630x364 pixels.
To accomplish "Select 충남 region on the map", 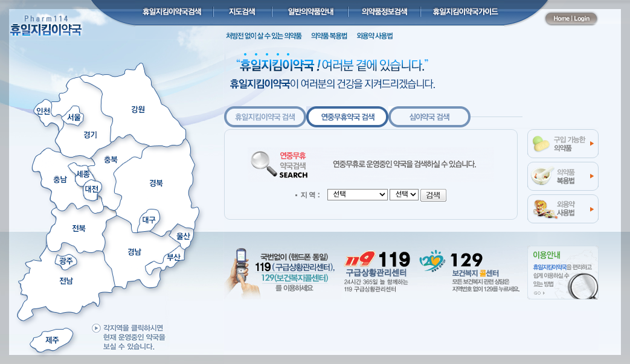I will click(60, 179).
